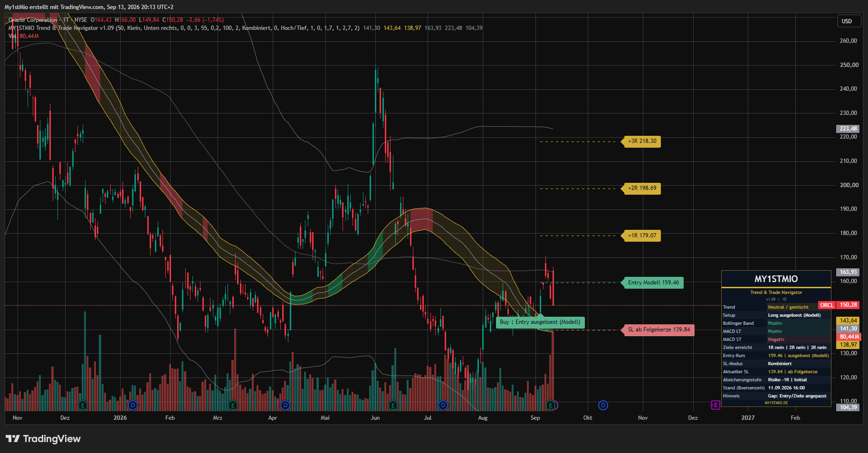The width and height of the screenshot is (868, 453).
Task: Click the earnings E marker in June
Action: (x=392, y=405)
